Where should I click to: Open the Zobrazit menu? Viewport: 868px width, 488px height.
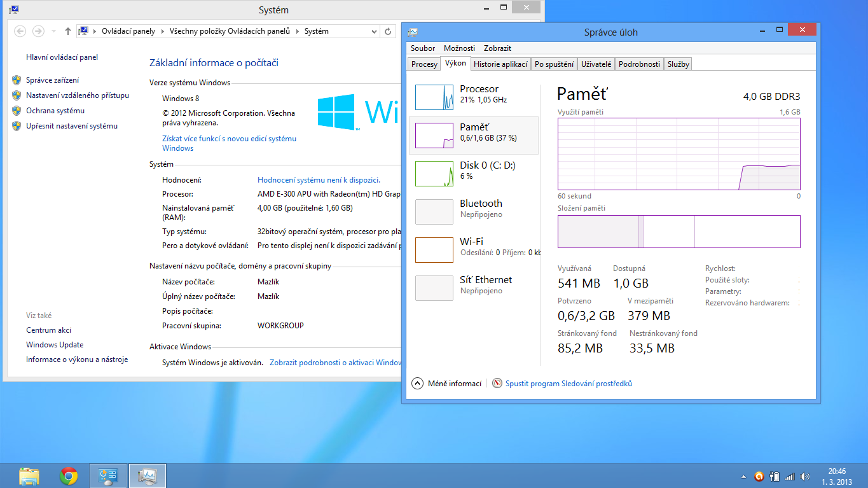(x=497, y=48)
